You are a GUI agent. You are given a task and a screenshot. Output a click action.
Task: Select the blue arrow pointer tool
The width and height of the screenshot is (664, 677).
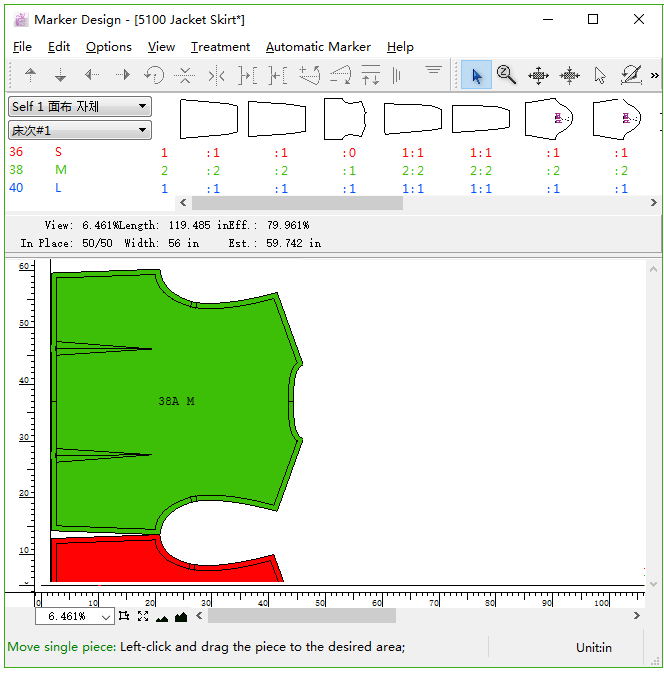pyautogui.click(x=476, y=75)
